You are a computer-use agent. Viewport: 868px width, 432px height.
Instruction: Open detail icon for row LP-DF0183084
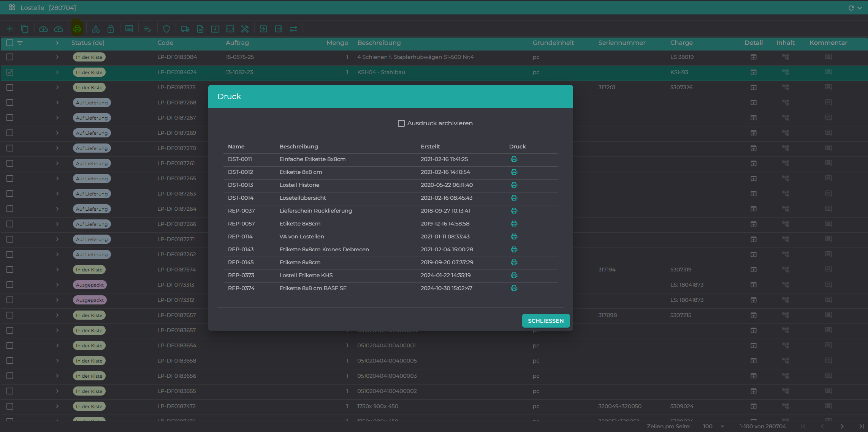click(x=754, y=57)
